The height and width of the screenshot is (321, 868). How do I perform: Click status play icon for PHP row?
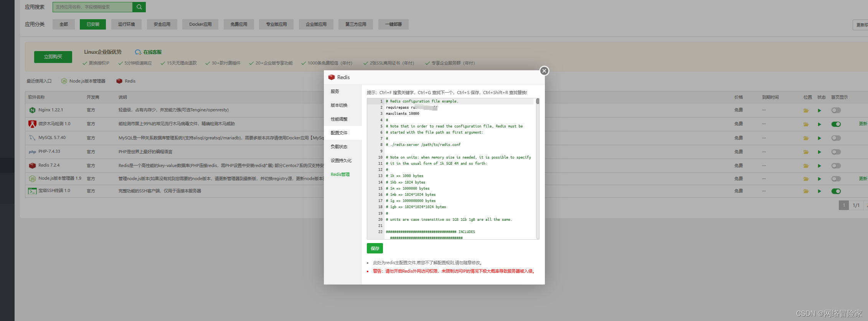point(820,152)
